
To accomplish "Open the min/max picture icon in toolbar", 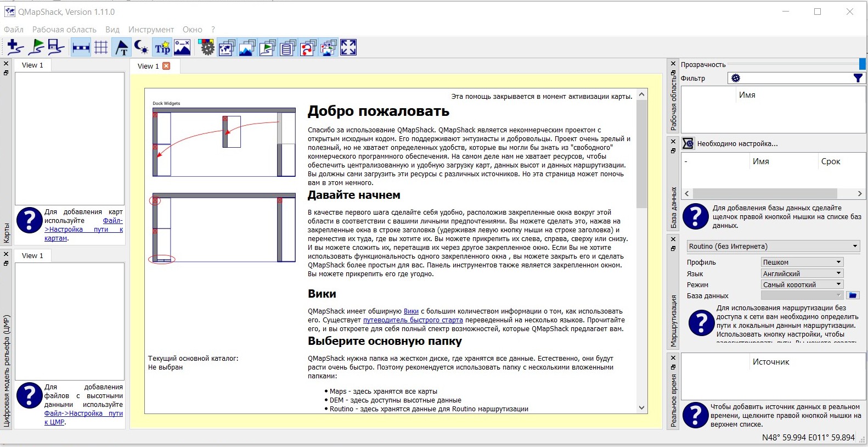I will pyautogui.click(x=182, y=48).
